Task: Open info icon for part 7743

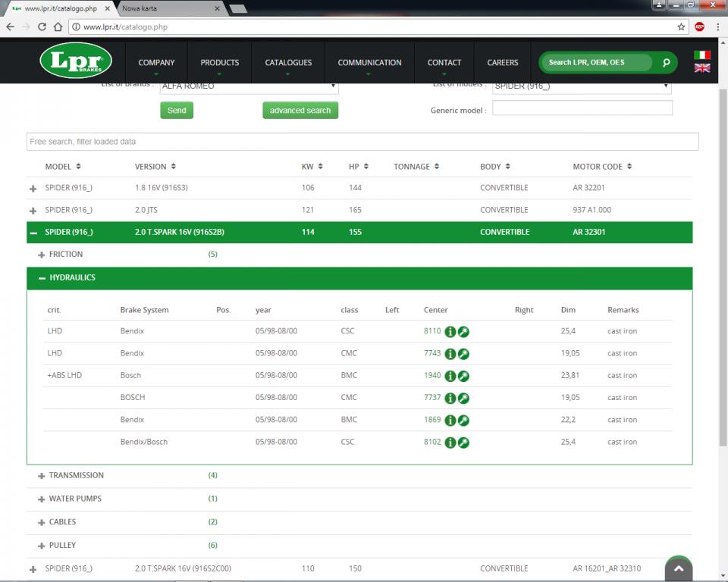Action: click(x=450, y=354)
